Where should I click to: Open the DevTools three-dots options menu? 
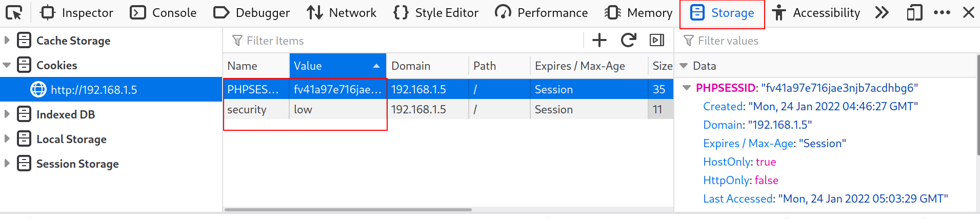click(942, 13)
